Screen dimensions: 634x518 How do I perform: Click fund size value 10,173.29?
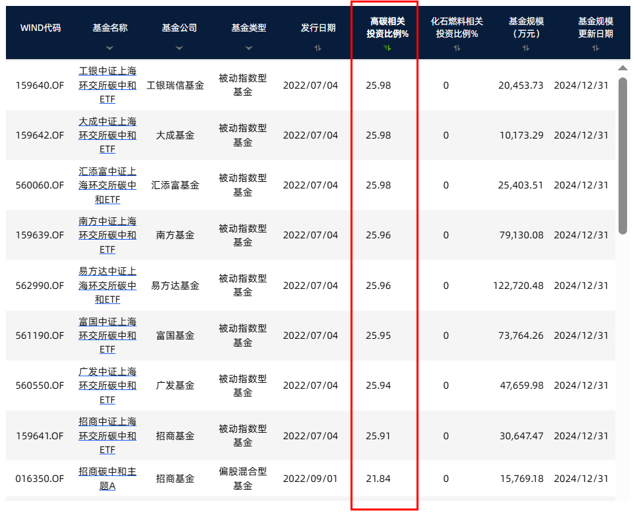pos(521,135)
